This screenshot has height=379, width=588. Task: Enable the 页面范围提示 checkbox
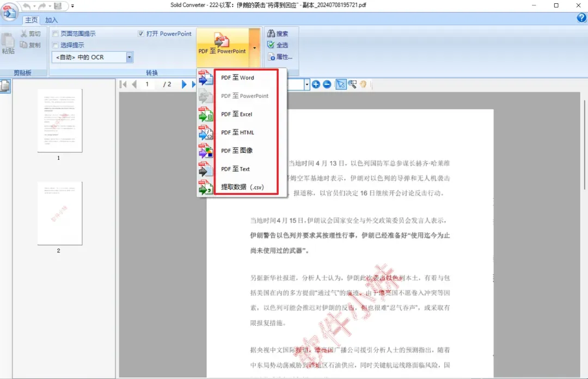56,34
